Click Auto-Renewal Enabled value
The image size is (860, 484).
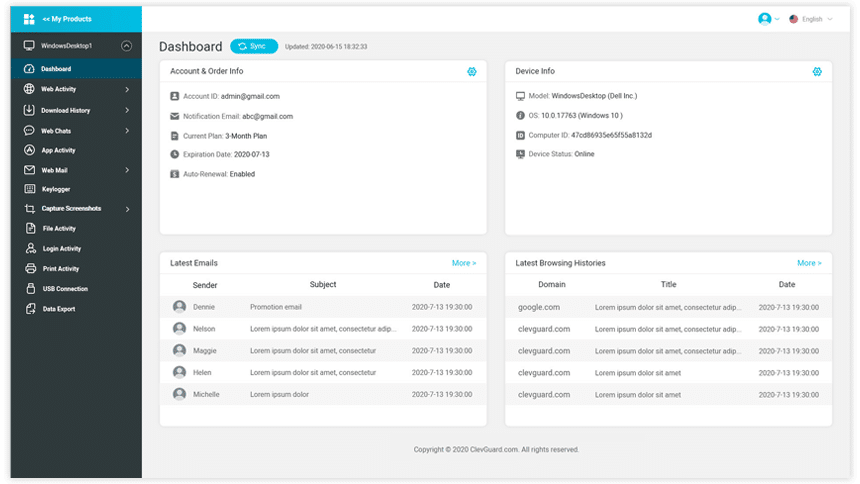(242, 174)
